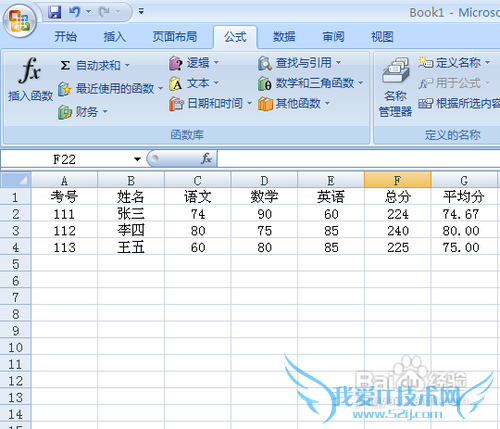Click the Select All corner button
The height and width of the screenshot is (429, 500).
point(15,180)
